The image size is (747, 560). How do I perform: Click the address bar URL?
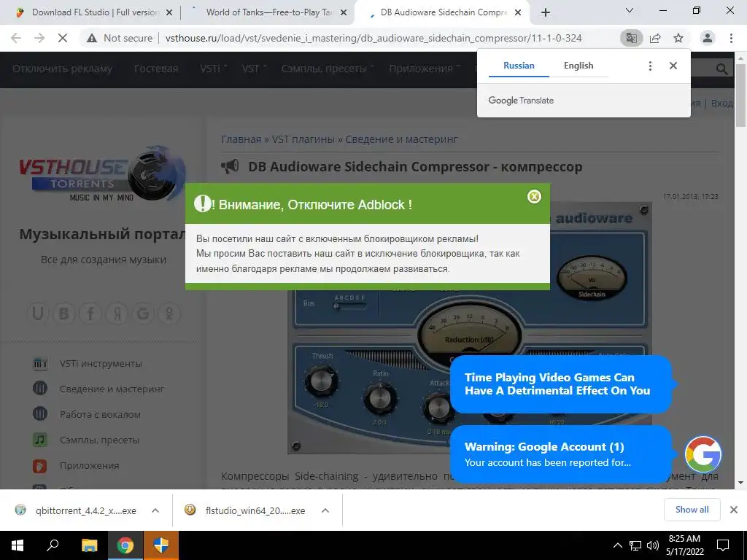tap(373, 38)
